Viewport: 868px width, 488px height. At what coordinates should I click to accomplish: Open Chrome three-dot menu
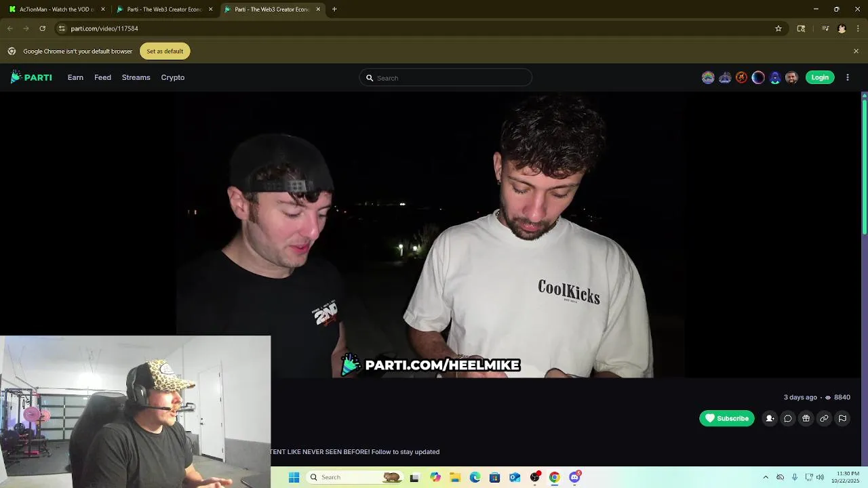(858, 28)
